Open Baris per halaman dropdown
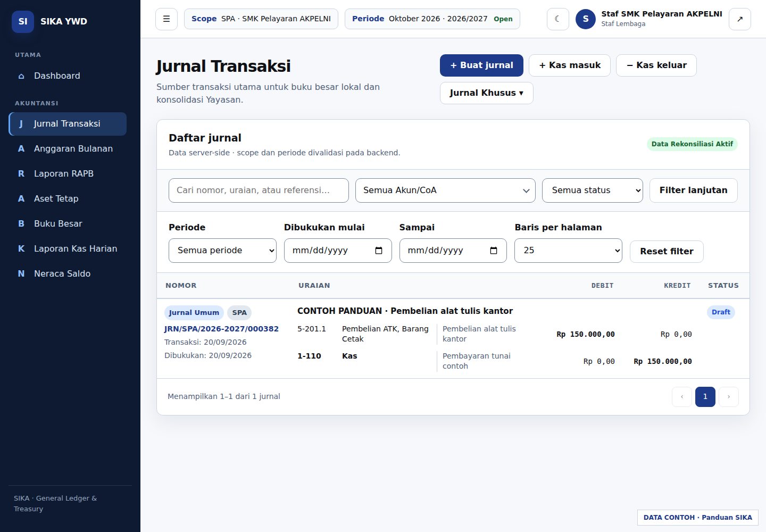The width and height of the screenshot is (766, 532). click(x=568, y=251)
